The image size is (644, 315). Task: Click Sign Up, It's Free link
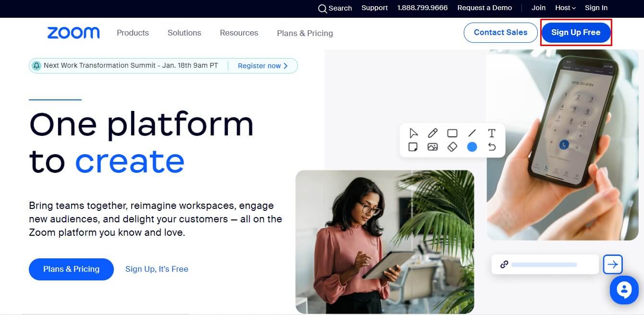tap(157, 269)
